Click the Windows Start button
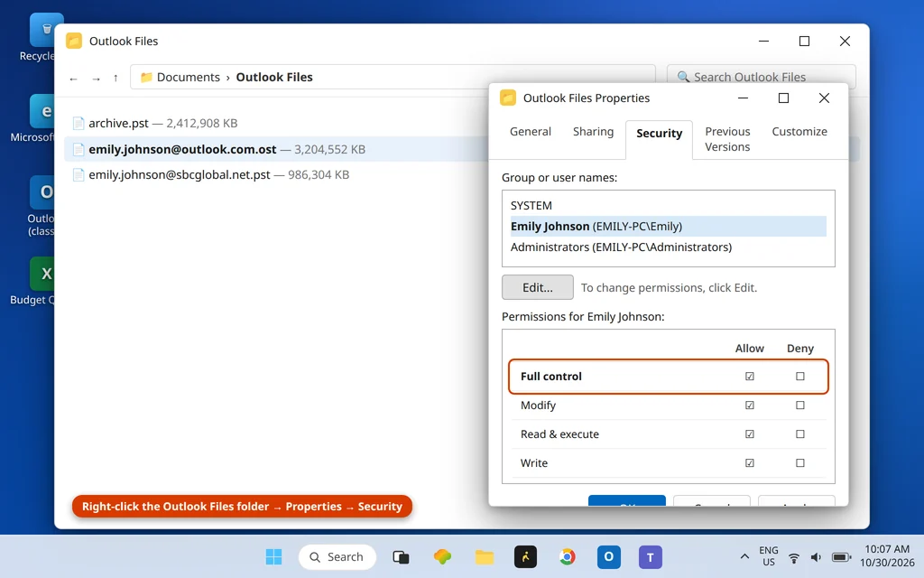The image size is (924, 578). click(273, 556)
